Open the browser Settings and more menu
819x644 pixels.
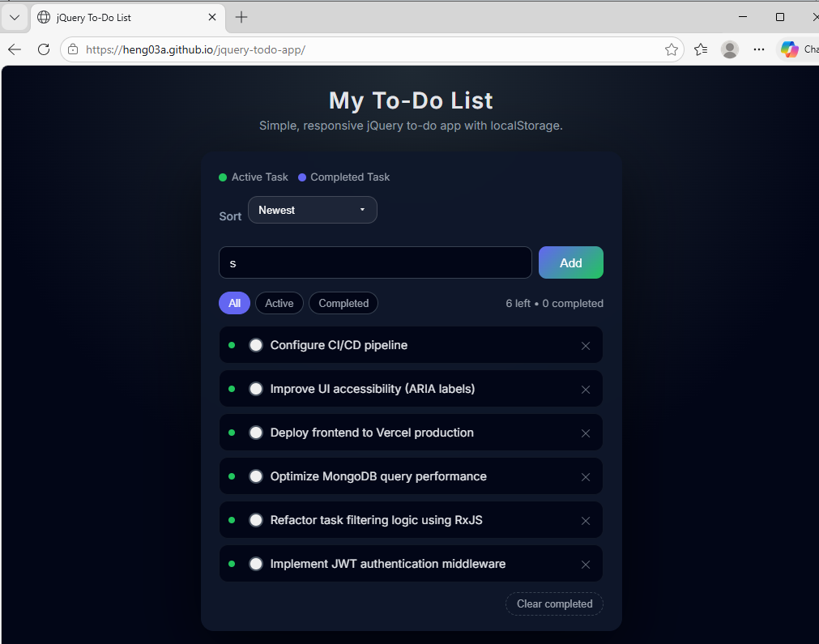click(x=758, y=49)
